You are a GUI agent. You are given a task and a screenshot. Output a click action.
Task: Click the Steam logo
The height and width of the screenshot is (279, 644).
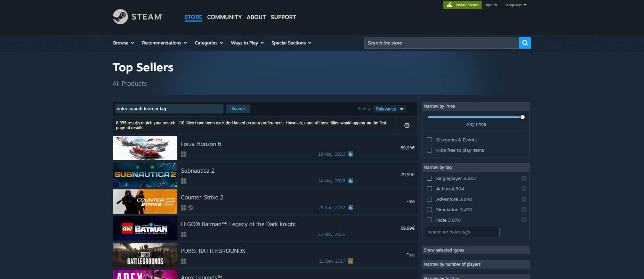pos(138,17)
